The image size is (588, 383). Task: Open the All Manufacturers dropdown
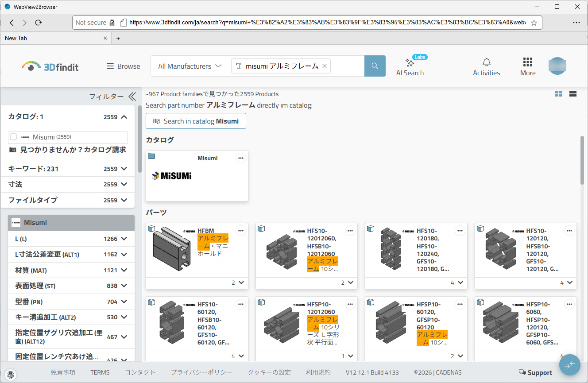click(190, 66)
